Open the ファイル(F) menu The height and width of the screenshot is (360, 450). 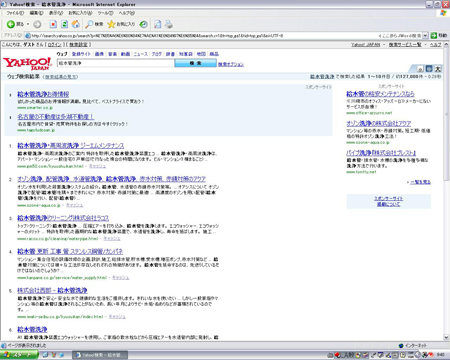[x=15, y=13]
